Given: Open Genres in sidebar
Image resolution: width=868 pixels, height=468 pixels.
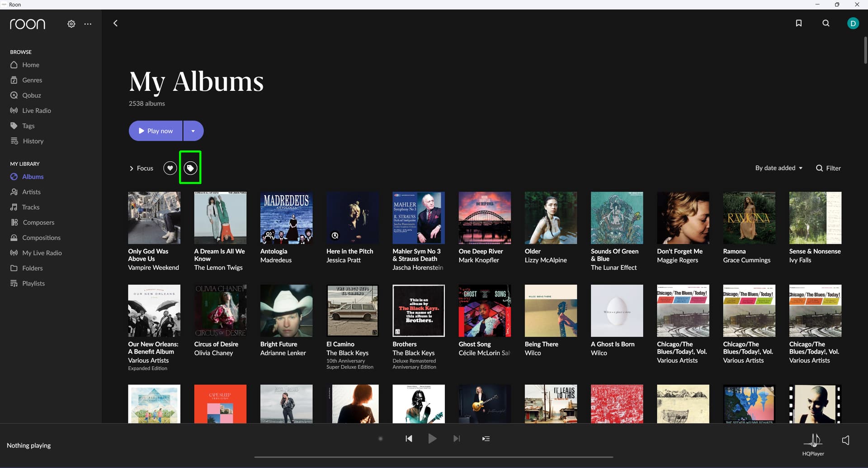Looking at the screenshot, I should click(26, 80).
